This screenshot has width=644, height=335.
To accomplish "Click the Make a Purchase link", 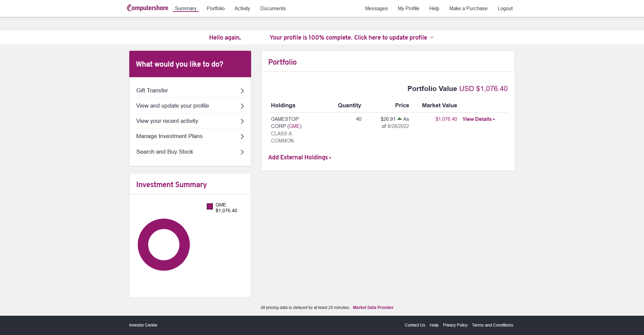I will 468,8.
